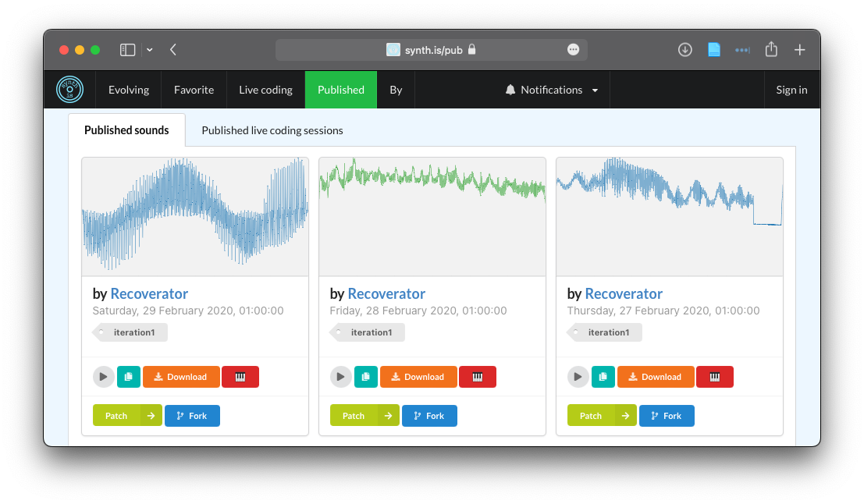Image resolution: width=864 pixels, height=504 pixels.
Task: Open page options ellipsis in address bar
Action: point(573,50)
